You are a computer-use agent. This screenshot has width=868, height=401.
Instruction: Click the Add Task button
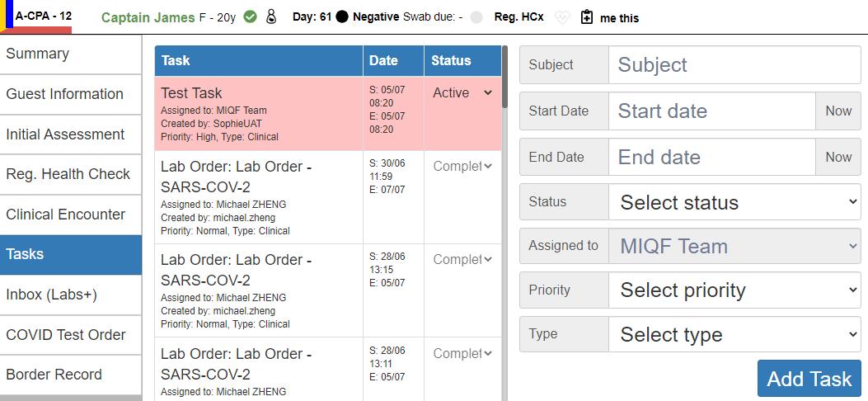(x=809, y=379)
